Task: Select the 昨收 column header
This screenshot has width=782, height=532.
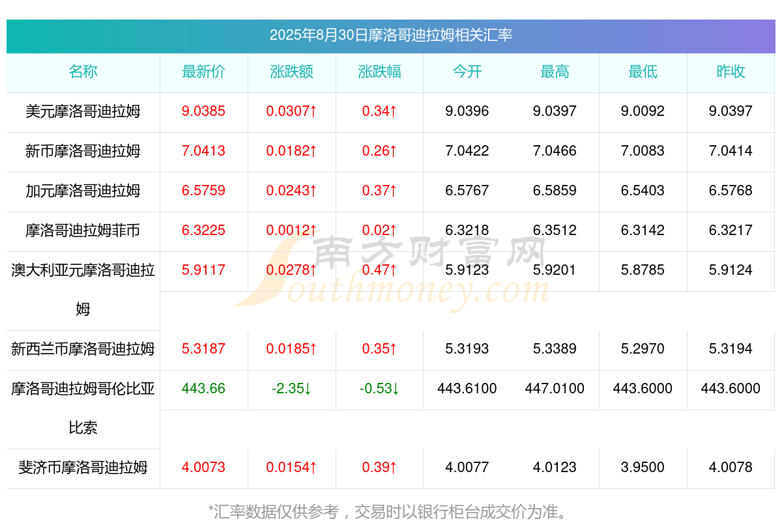Action: tap(731, 72)
